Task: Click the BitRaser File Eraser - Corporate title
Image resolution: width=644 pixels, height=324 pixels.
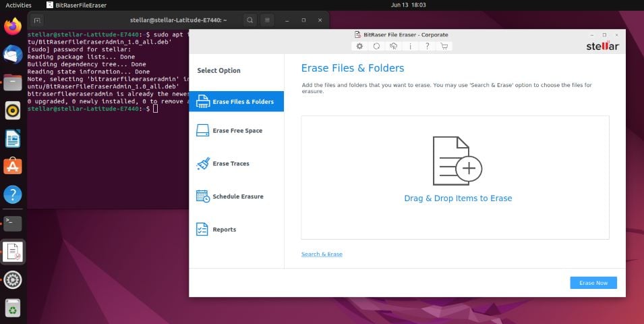Action: click(406, 35)
